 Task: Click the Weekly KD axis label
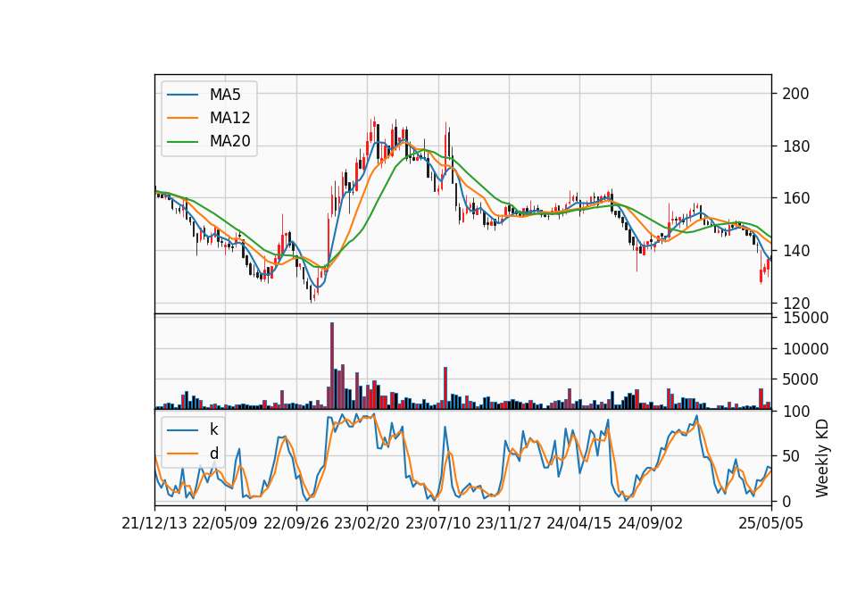822,458
